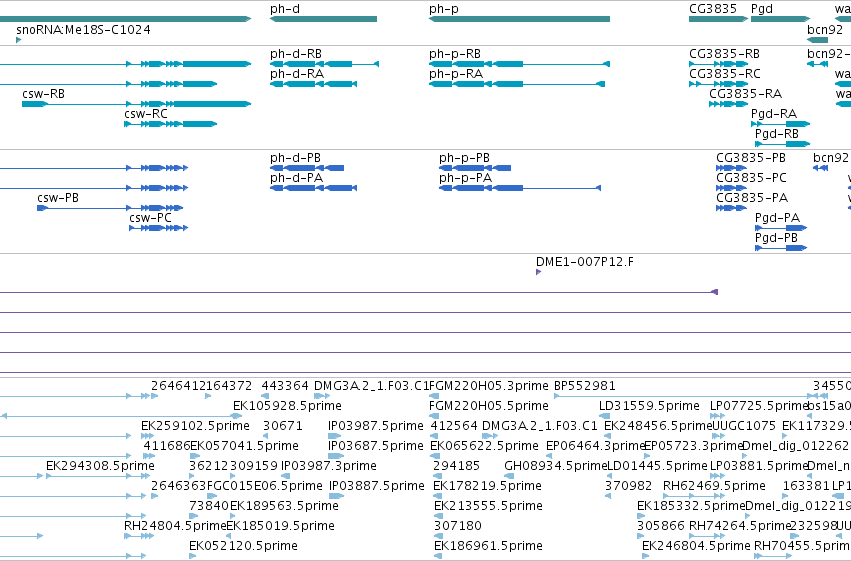Select EST 294185

click(437, 476)
